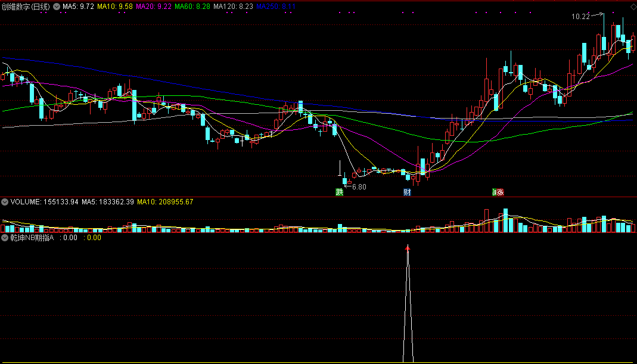The width and height of the screenshot is (637, 364).
Task: Click the 创维数字(日线) chart title
Action: pos(26,7)
